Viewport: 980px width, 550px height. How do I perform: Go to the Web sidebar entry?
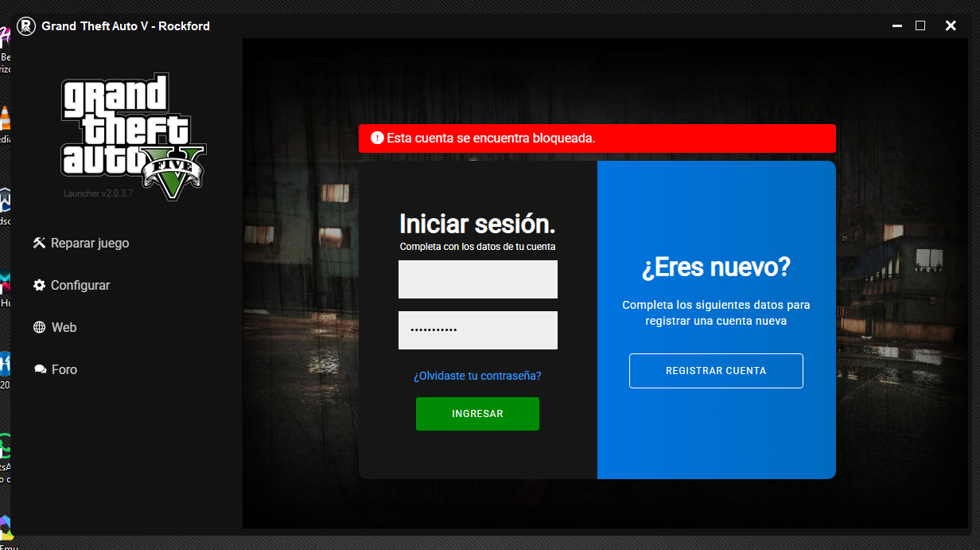point(64,328)
